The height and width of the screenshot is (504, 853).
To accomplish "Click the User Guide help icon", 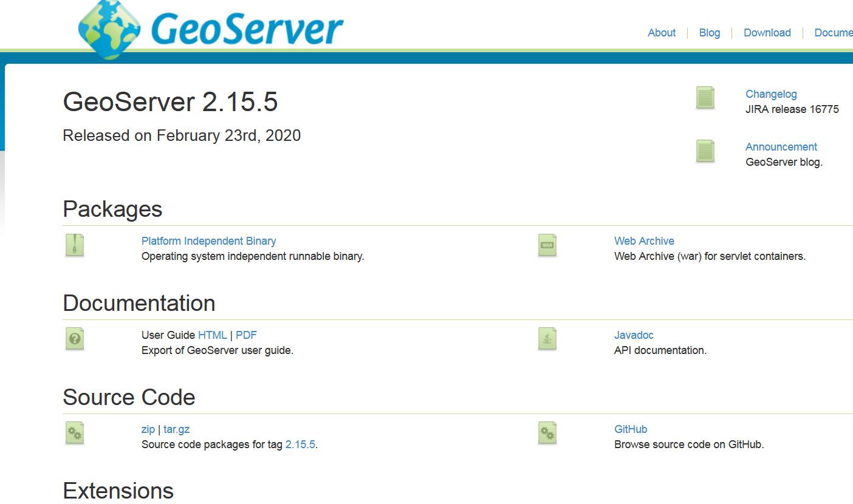I will tap(75, 339).
